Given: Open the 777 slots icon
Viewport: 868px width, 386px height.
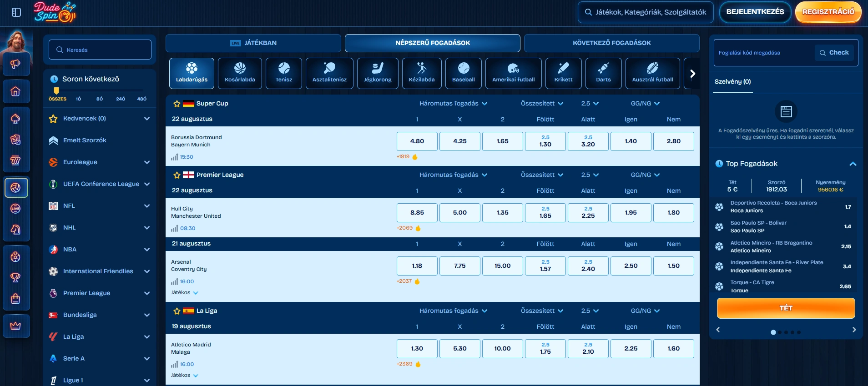Looking at the screenshot, I should (x=15, y=160).
